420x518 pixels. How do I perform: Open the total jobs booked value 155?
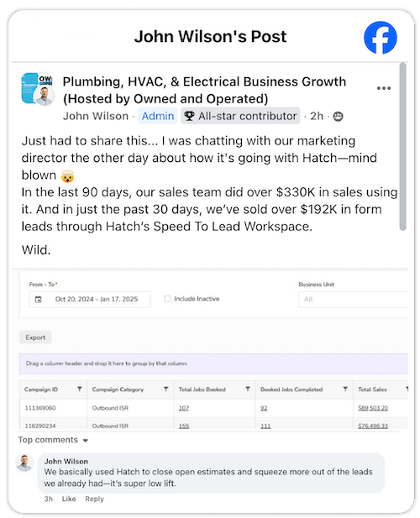pyautogui.click(x=184, y=426)
